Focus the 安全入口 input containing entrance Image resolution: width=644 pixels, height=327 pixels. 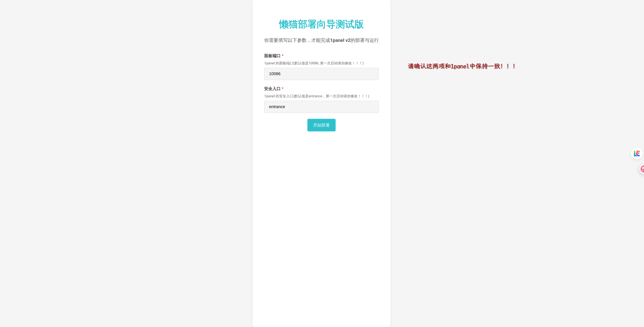321,107
